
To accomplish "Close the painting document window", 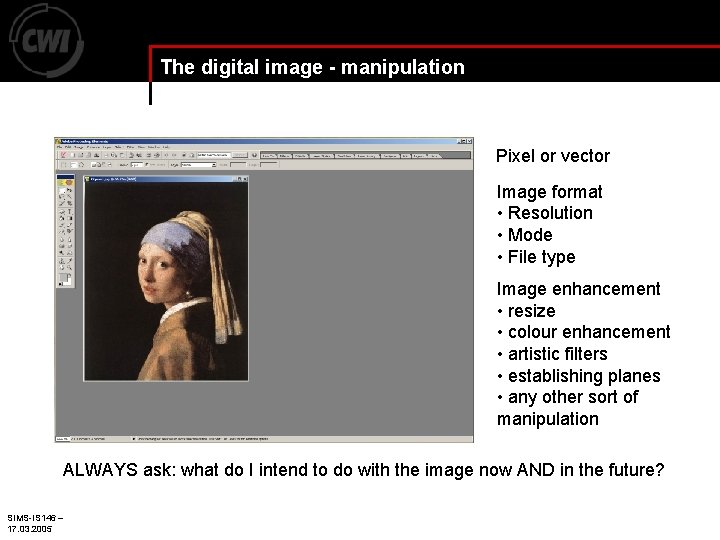I will coord(246,179).
